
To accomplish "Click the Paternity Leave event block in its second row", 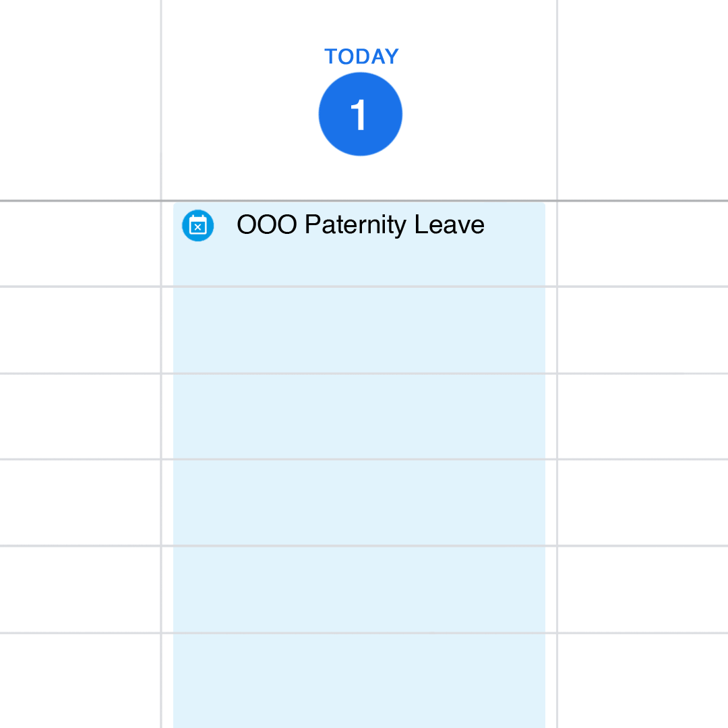I will [359, 330].
